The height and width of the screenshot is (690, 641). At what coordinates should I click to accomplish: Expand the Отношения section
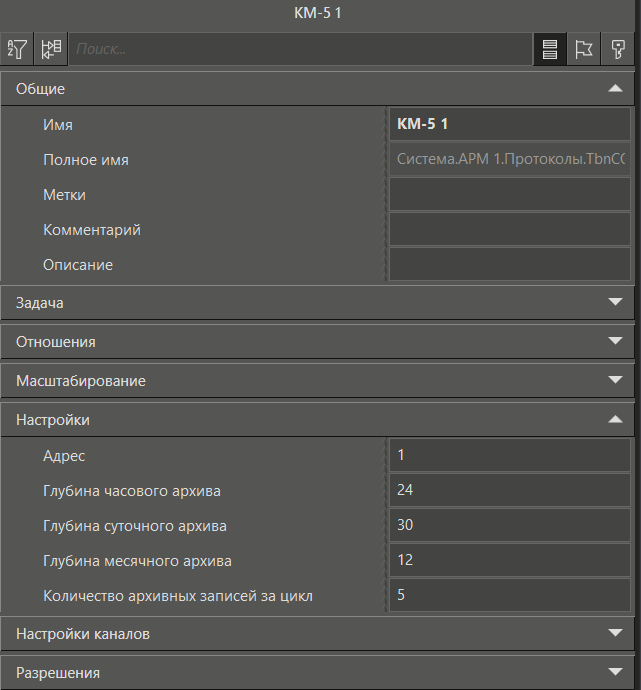tap(615, 342)
